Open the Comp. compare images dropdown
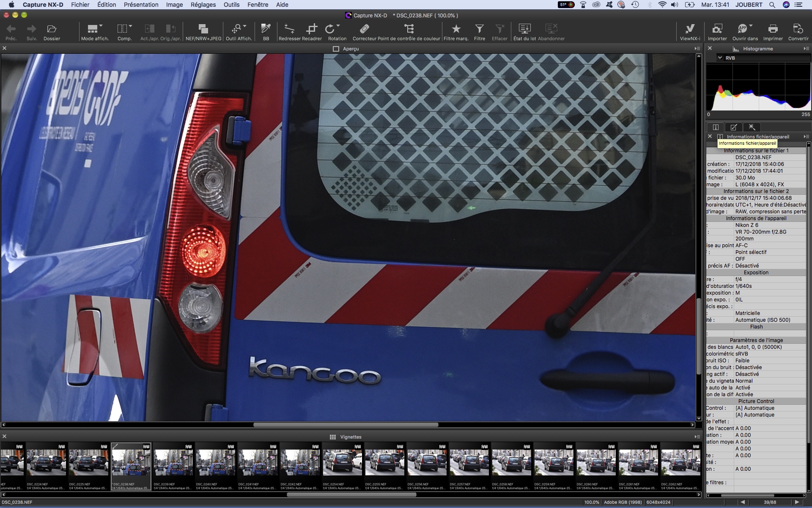Viewport: 812px width, 508px height. (124, 32)
